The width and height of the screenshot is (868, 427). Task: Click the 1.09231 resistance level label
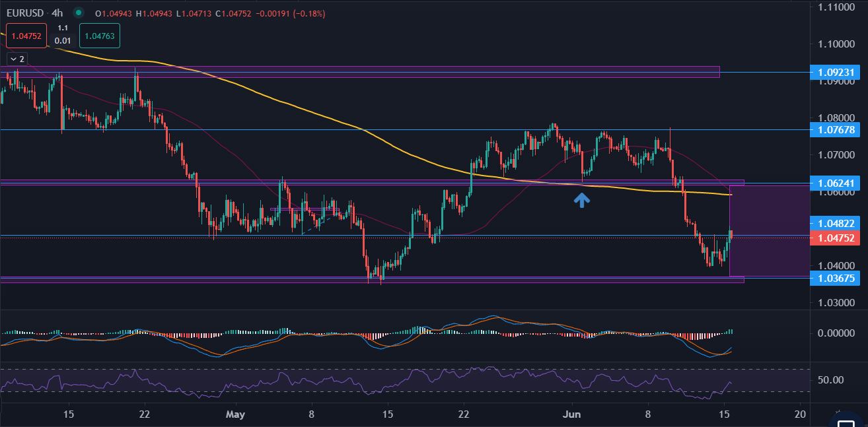[x=834, y=73]
